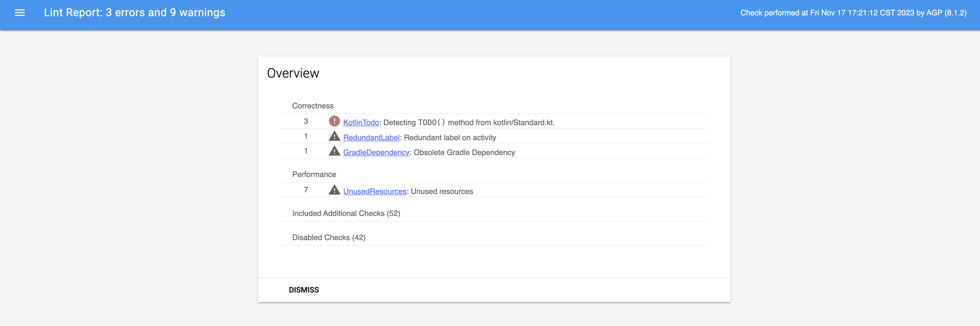Open the hamburger navigation menu
The image size is (980, 326).
tap(20, 13)
